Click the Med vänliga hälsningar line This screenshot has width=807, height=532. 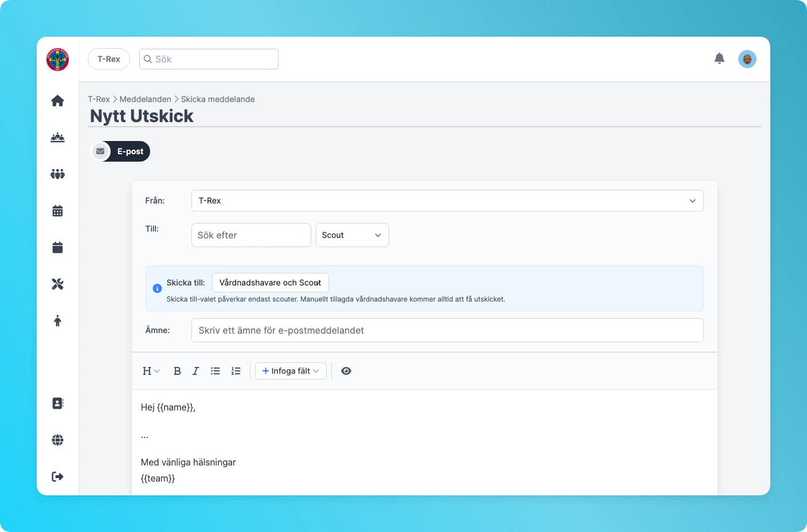point(188,462)
